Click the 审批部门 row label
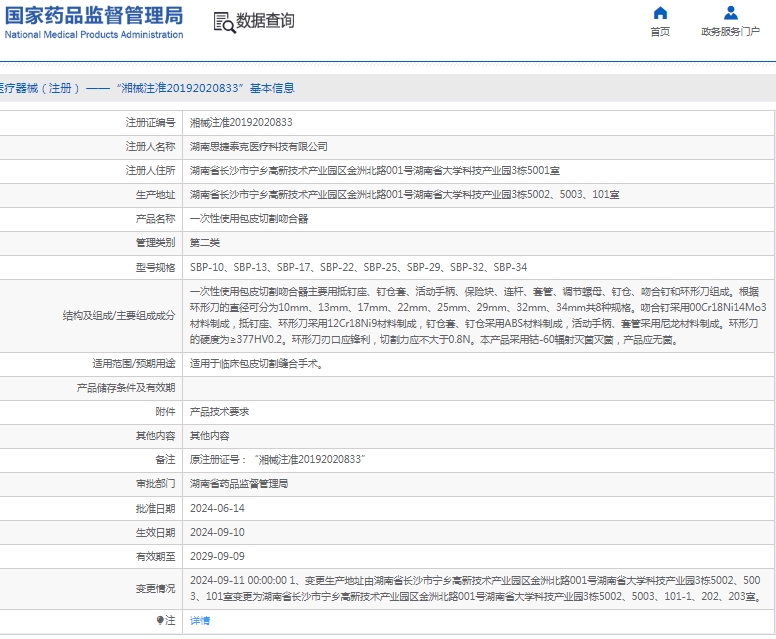 click(155, 484)
